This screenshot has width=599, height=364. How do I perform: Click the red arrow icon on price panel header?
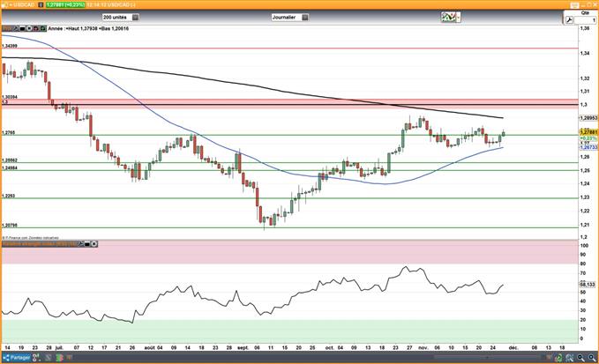(x=36, y=28)
